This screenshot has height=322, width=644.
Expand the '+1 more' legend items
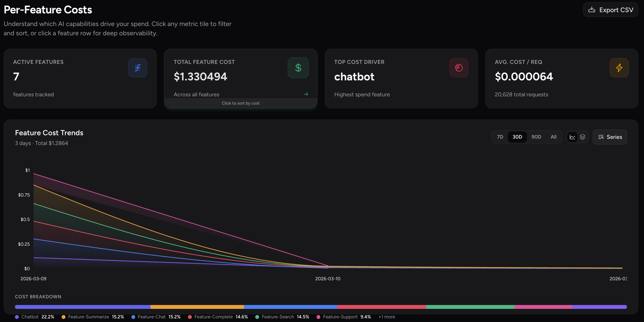pos(386,317)
